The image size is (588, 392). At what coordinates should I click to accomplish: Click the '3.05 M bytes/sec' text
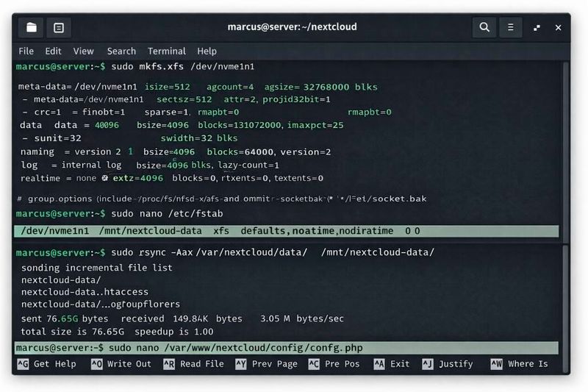[302, 319]
